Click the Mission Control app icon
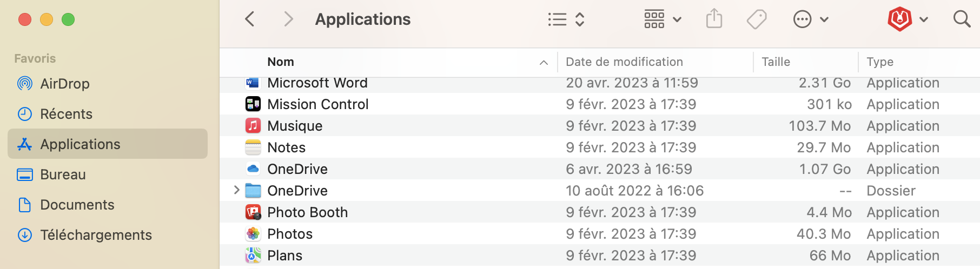 pyautogui.click(x=253, y=104)
